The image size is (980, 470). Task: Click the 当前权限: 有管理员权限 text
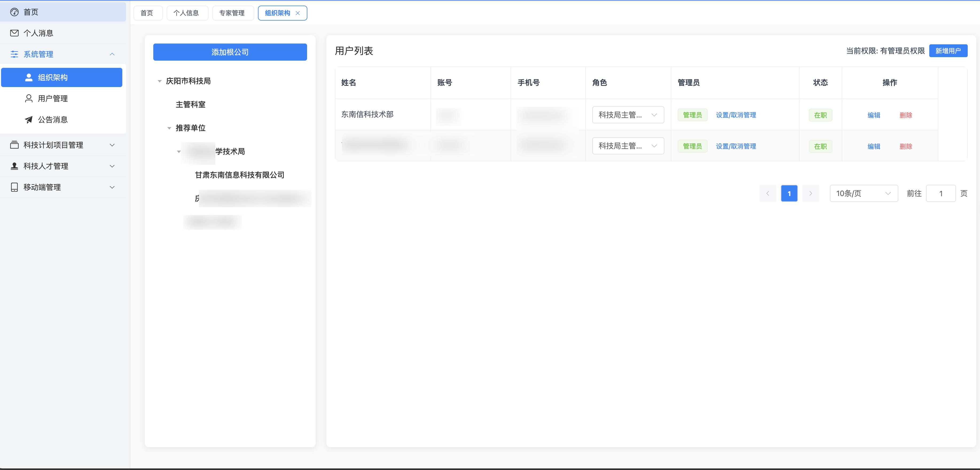pos(885,51)
